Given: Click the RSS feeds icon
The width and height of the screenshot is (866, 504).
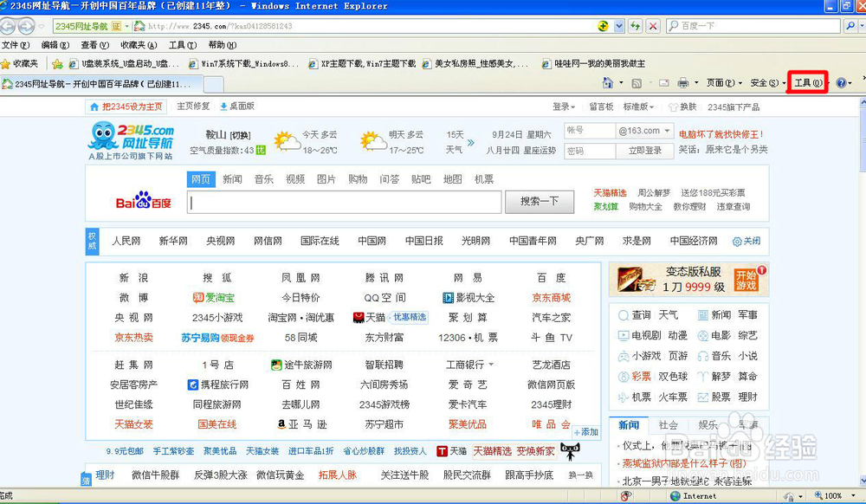Looking at the screenshot, I should pos(637,83).
